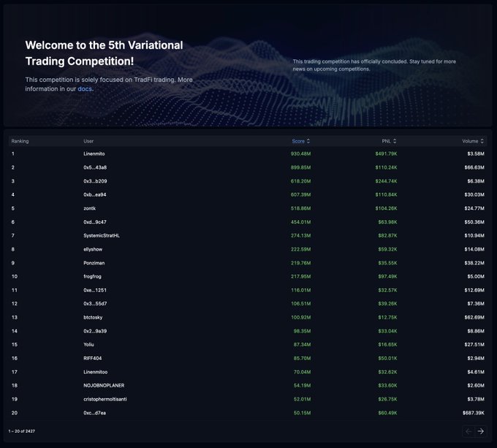
Task: Click the $3.58M volume value
Action: point(476,153)
